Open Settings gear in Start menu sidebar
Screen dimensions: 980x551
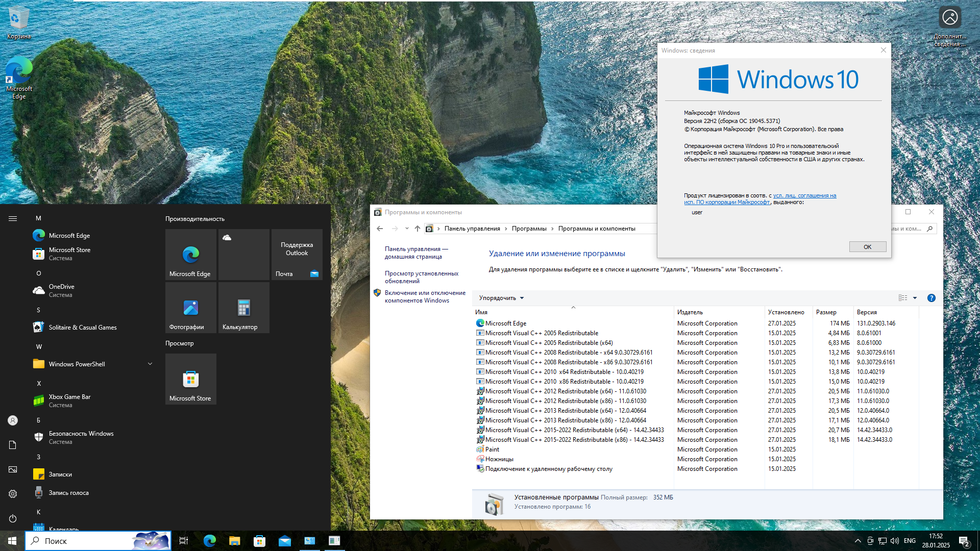click(x=13, y=494)
